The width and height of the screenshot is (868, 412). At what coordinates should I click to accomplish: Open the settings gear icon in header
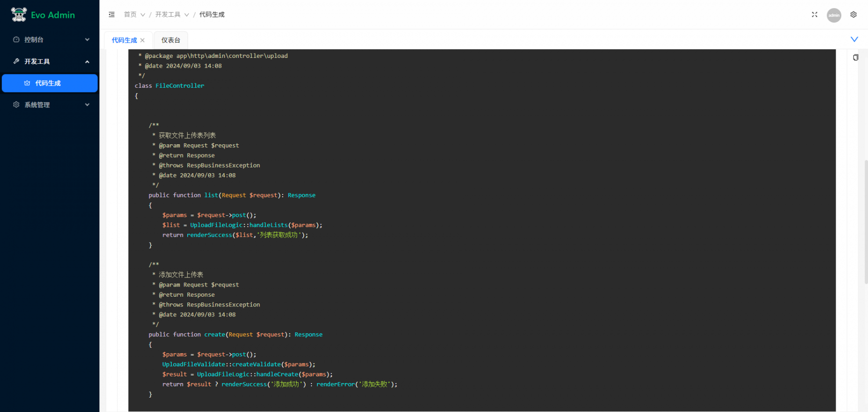[x=854, y=14]
